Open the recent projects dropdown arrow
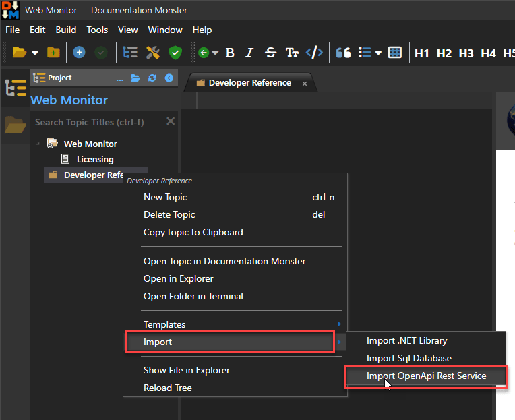515x420 pixels. click(35, 53)
